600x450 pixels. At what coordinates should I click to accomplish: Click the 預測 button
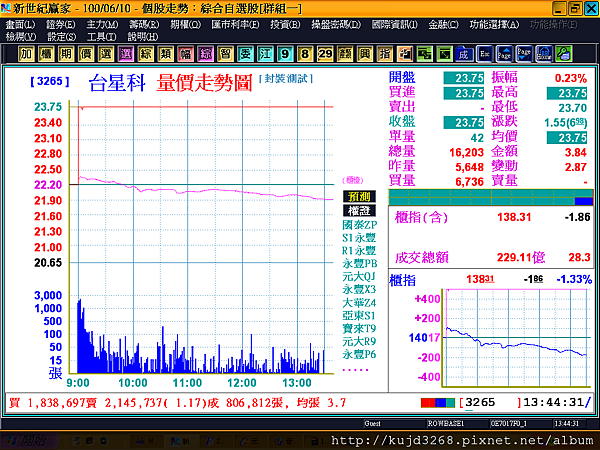(x=359, y=197)
